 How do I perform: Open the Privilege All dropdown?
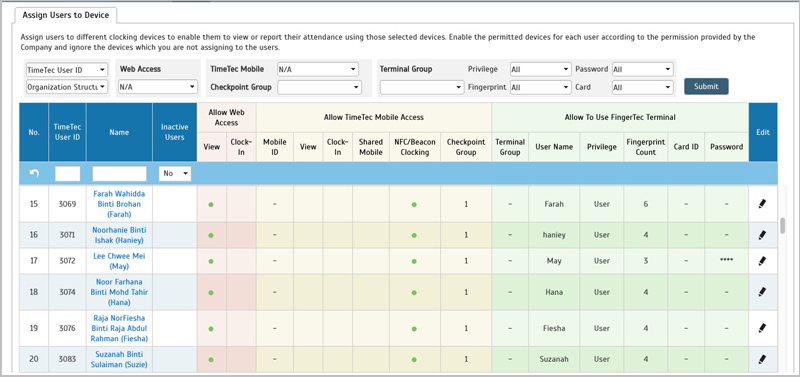coord(540,69)
